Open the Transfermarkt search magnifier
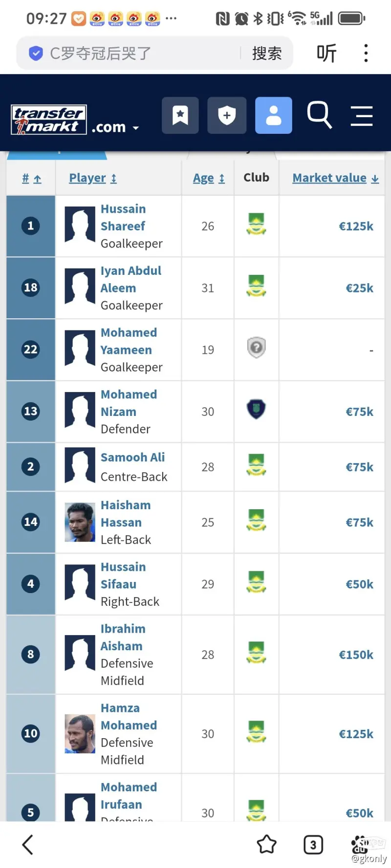Image resolution: width=391 pixels, height=868 pixels. point(320,115)
